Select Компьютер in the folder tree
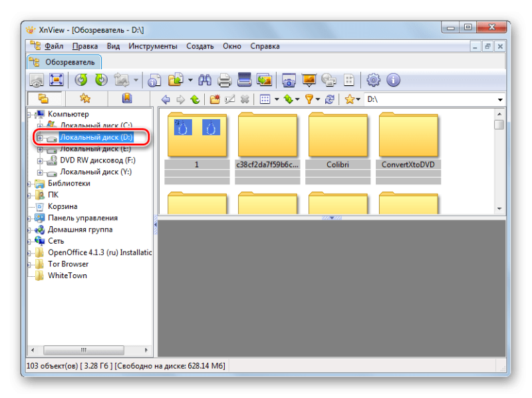This screenshot has width=532, height=398. pos(68,114)
